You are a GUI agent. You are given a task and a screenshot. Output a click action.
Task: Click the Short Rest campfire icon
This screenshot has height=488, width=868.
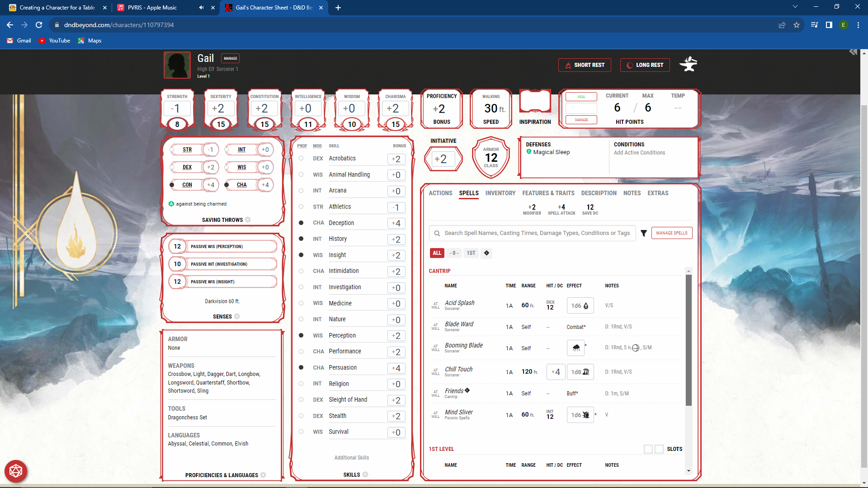tap(568, 65)
